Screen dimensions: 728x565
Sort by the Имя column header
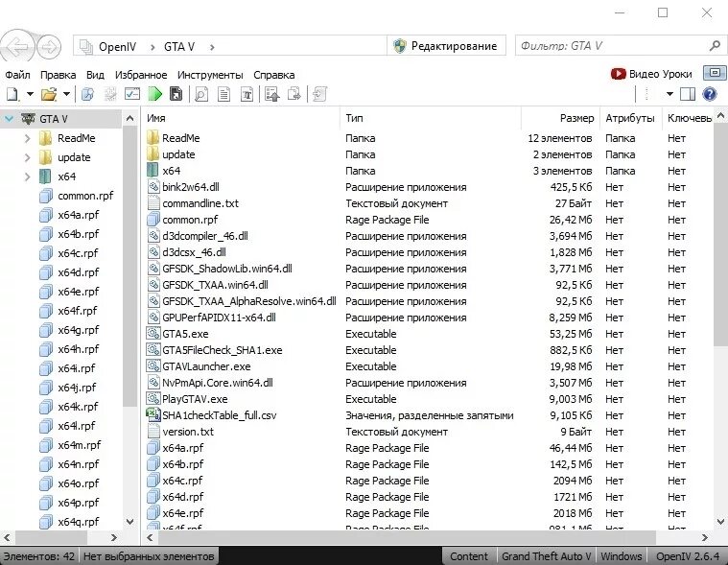click(x=243, y=118)
